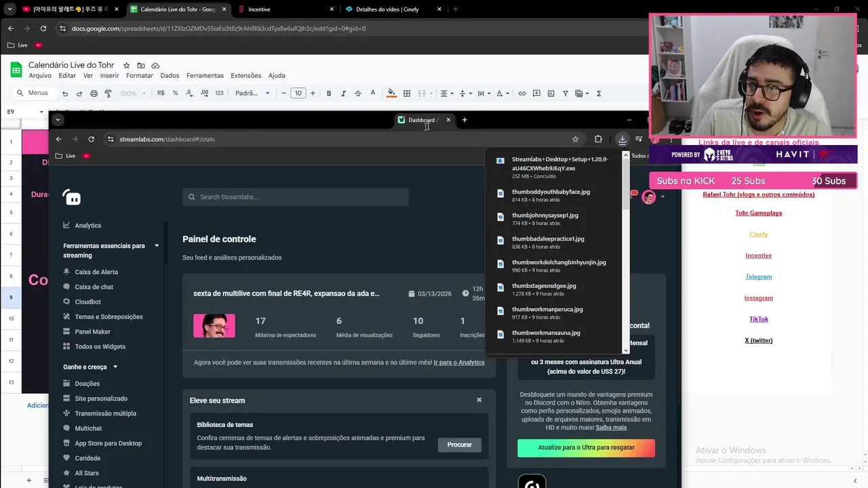Open Formatar menu in Google Sheets

[x=140, y=76]
